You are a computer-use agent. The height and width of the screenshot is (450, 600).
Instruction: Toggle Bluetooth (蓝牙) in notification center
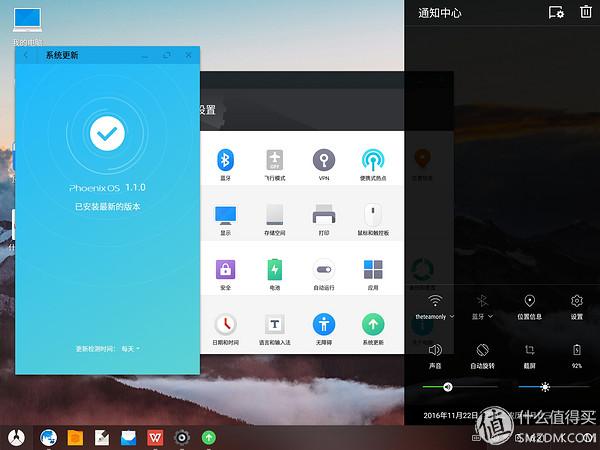[x=482, y=301]
